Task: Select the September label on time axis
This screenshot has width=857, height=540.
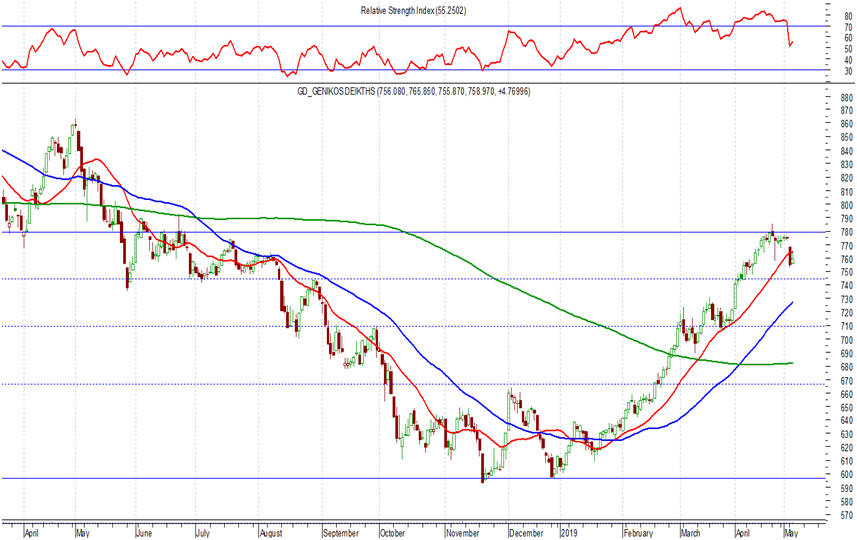Action: coord(341,533)
